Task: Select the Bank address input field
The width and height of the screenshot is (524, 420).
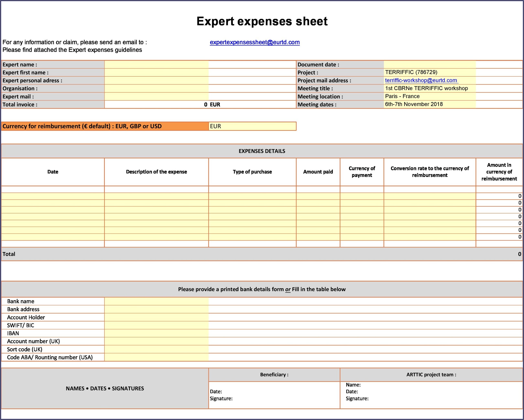Action: [156, 309]
